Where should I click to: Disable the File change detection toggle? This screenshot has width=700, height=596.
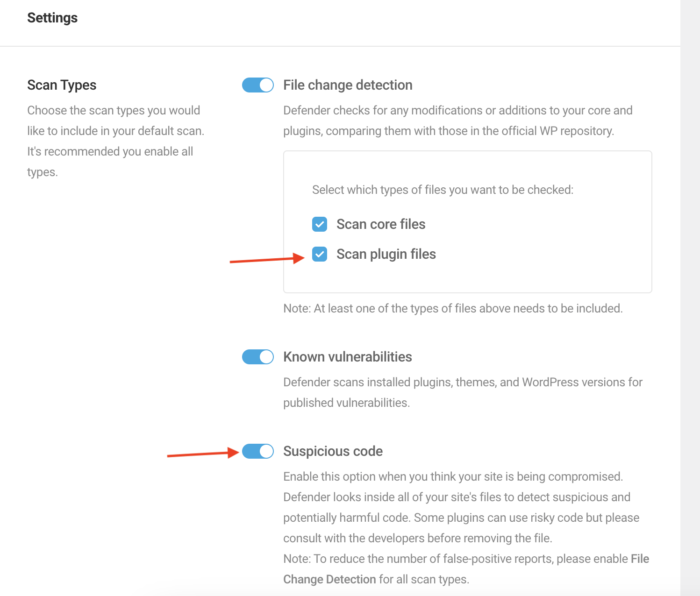(x=258, y=85)
